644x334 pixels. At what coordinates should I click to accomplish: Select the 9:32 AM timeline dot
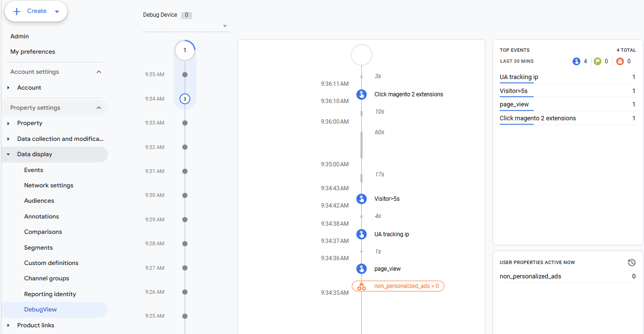pos(185,147)
